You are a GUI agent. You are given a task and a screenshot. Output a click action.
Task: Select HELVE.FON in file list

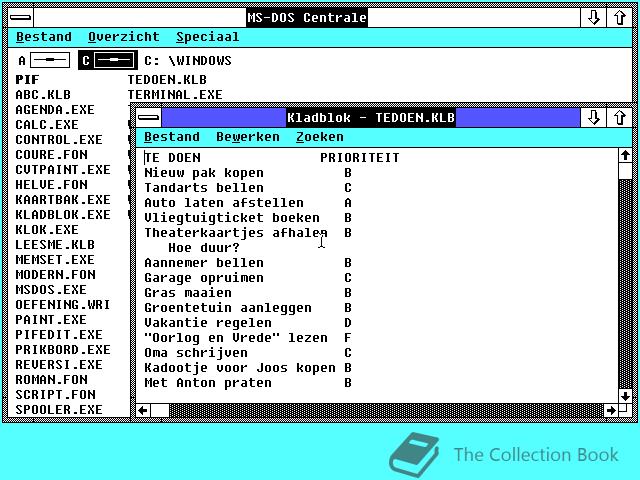point(51,184)
